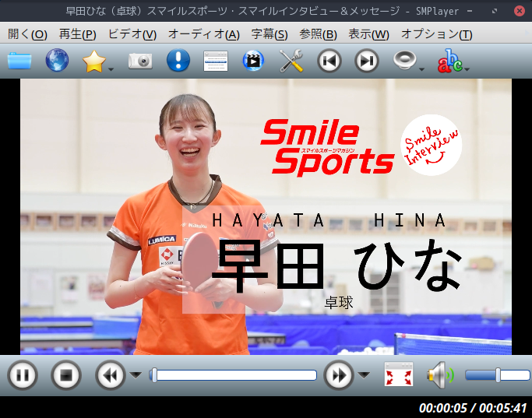
Task: Open preferences with the wrench and screwdriver icon
Action: tap(291, 61)
